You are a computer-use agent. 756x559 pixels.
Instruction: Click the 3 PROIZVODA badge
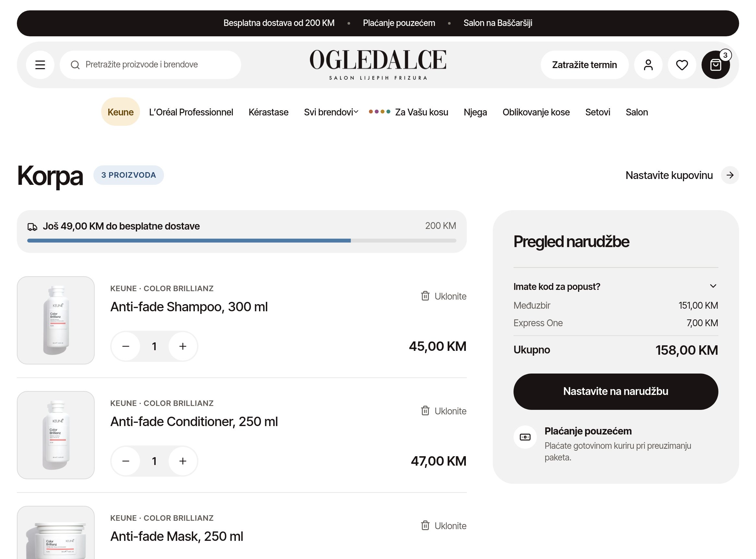[128, 175]
